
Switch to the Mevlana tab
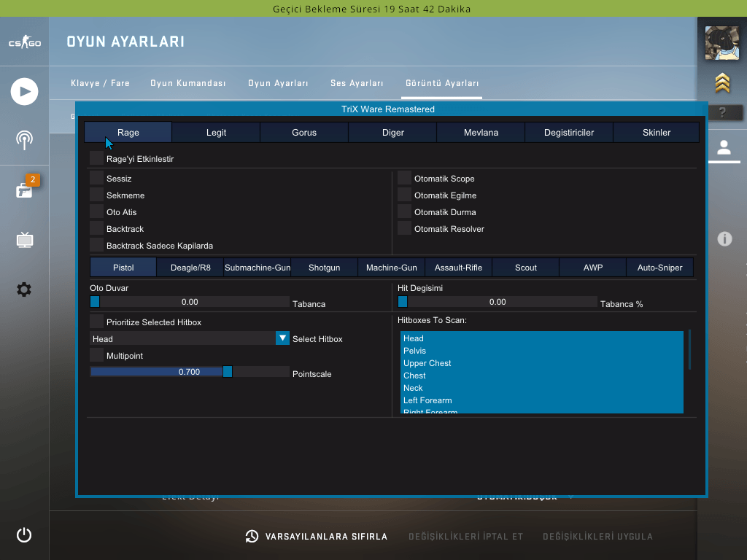[x=481, y=133]
